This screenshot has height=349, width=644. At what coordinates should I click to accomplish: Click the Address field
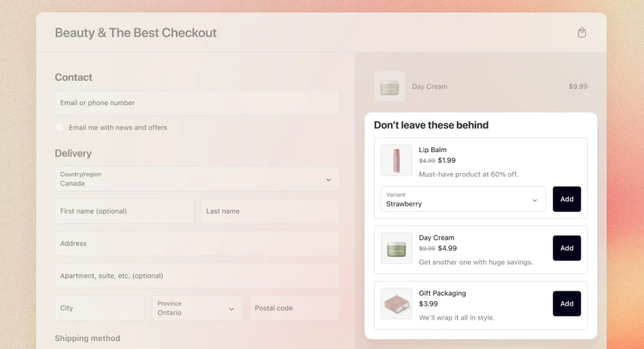tap(197, 244)
